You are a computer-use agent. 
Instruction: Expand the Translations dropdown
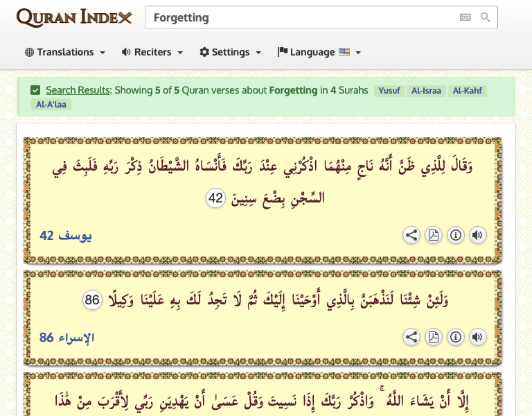coord(65,52)
